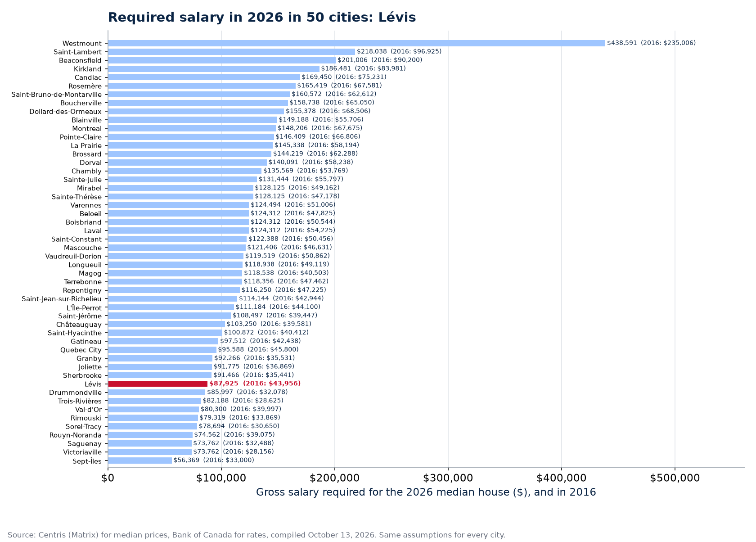Screen dimensions: 756x542
Task: Click Brossard's $144,219 value
Action: pyautogui.click(x=315, y=154)
